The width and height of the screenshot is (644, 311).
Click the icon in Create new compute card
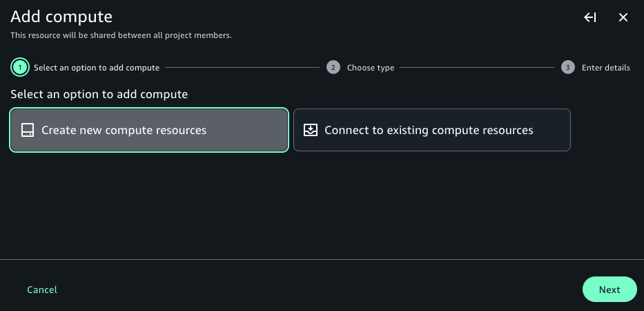coord(28,130)
